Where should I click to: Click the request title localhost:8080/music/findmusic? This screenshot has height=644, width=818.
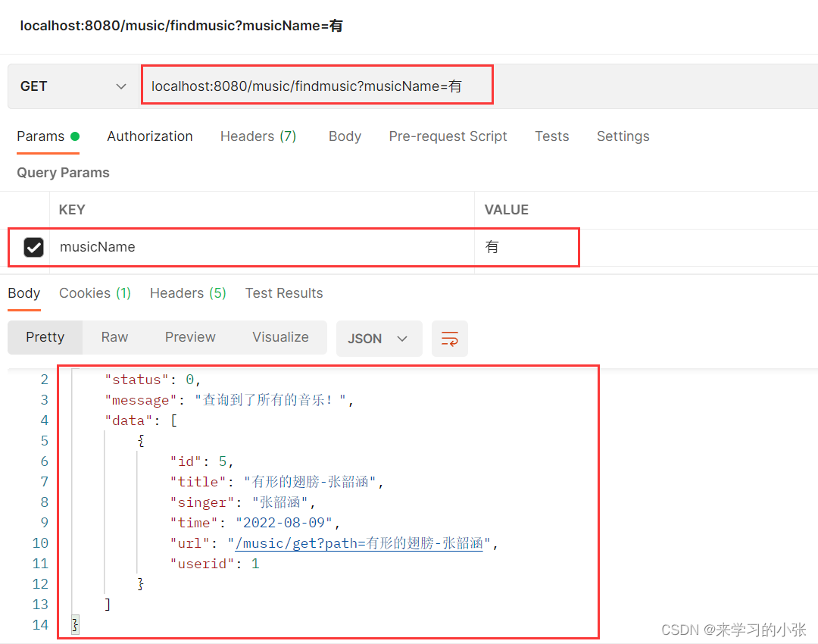pos(181,26)
